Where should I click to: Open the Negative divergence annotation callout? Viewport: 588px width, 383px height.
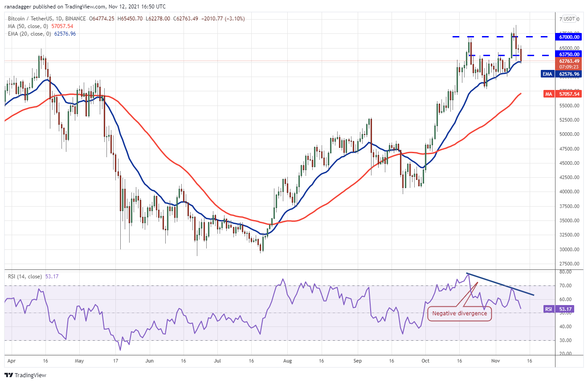(459, 314)
